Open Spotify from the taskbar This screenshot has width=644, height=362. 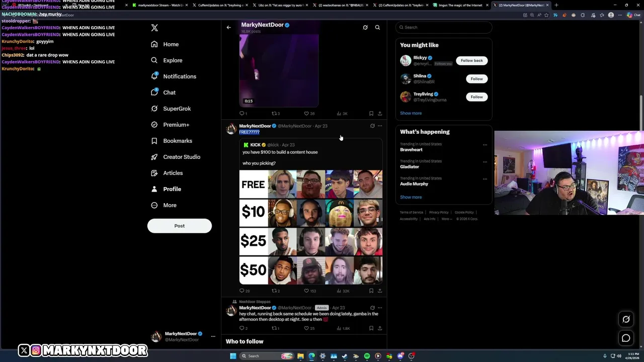point(367,356)
